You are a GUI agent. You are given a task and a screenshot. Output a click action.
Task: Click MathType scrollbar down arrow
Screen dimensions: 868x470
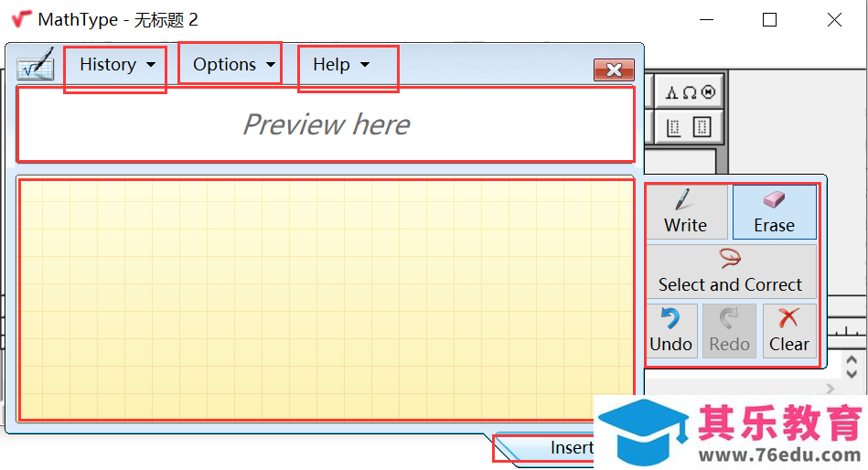(852, 374)
